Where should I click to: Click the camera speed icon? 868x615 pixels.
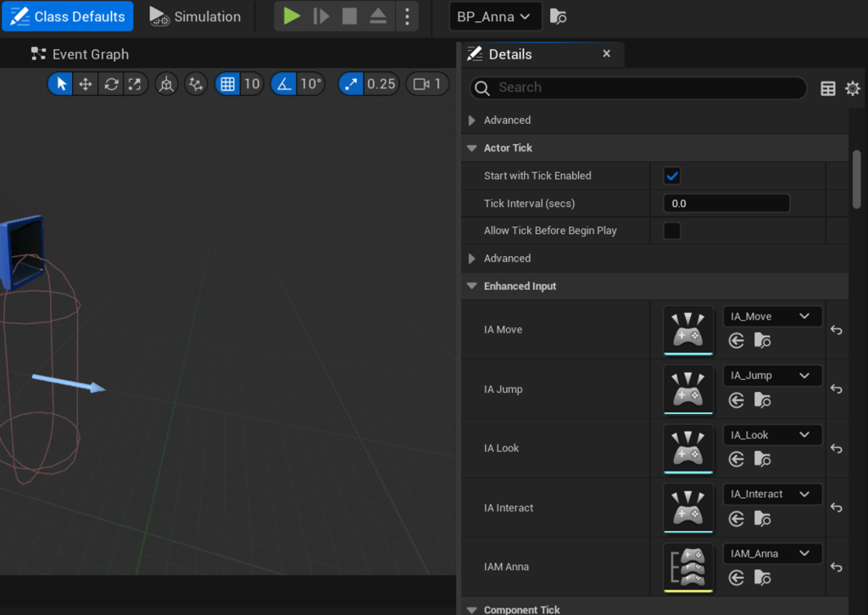[x=420, y=84]
